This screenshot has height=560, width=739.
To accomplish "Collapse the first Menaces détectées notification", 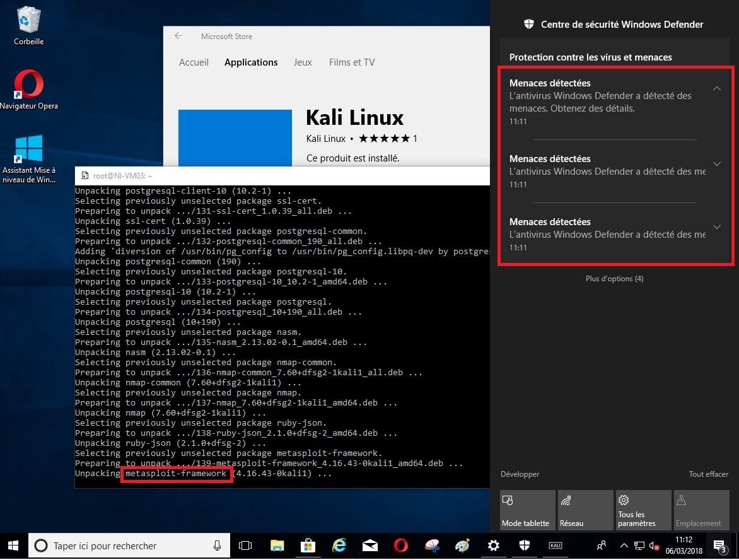I will point(716,89).
